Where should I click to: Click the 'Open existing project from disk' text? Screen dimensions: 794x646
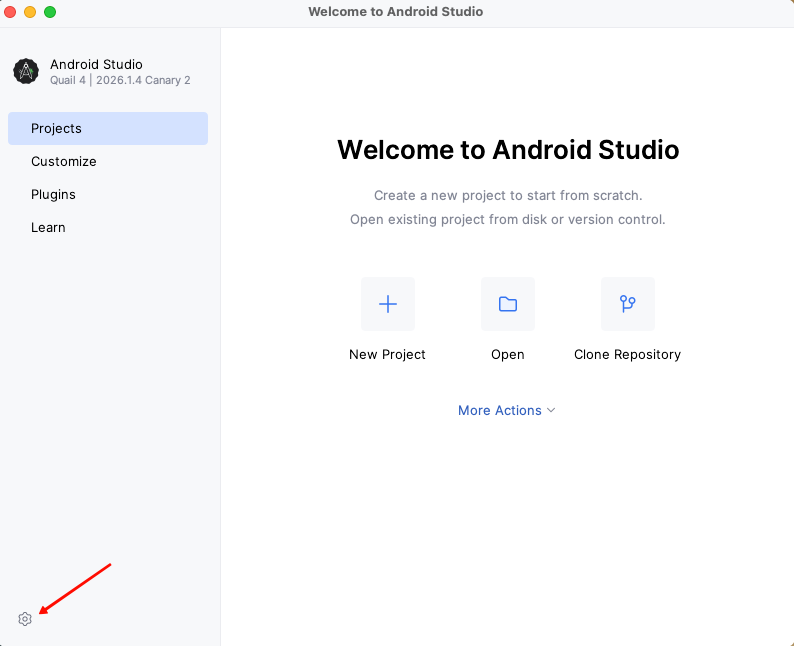(508, 219)
